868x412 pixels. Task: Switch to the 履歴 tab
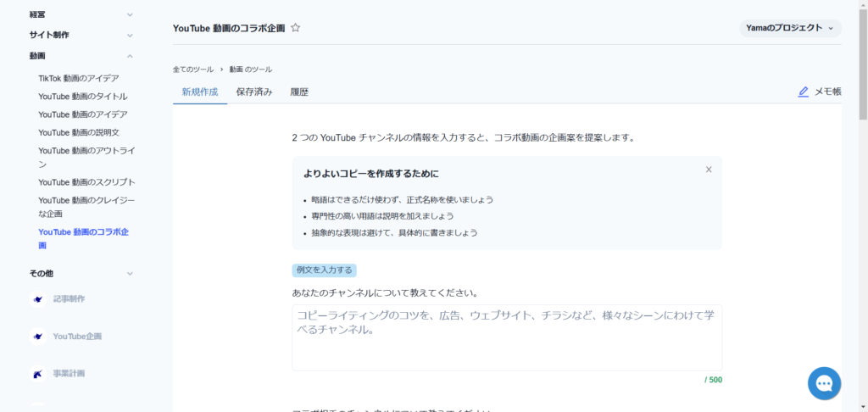(x=299, y=92)
